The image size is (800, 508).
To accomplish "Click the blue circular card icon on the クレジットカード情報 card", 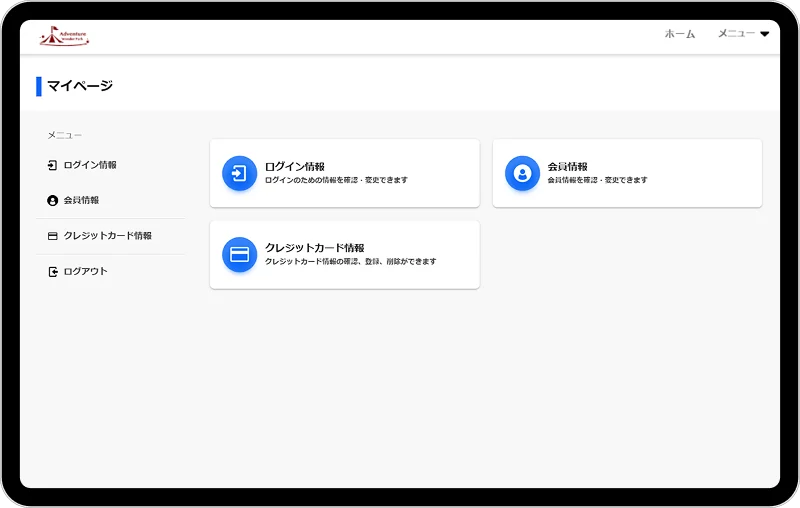I will tap(239, 254).
